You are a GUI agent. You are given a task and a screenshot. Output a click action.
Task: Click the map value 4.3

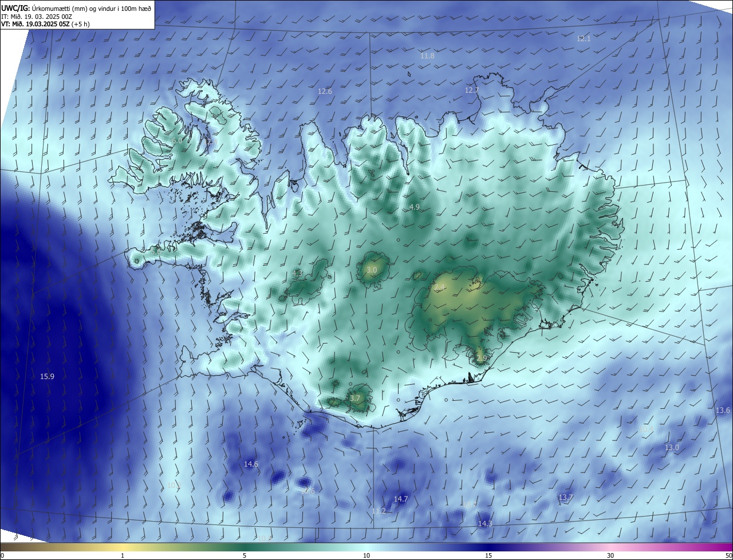(x=297, y=273)
